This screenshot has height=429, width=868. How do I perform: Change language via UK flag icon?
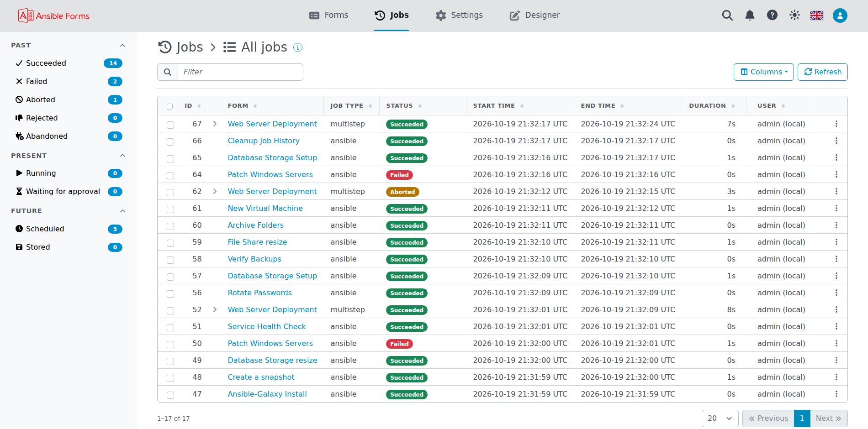pyautogui.click(x=817, y=16)
